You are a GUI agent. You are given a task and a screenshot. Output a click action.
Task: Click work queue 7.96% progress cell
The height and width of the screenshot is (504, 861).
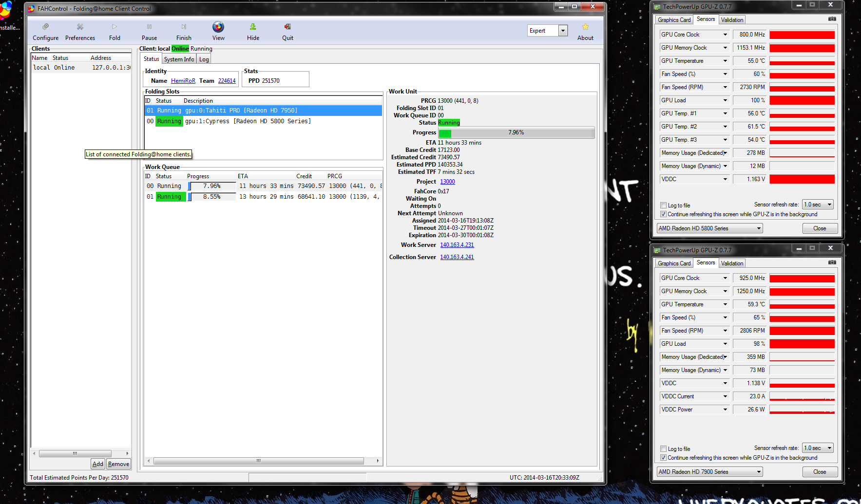(x=211, y=186)
